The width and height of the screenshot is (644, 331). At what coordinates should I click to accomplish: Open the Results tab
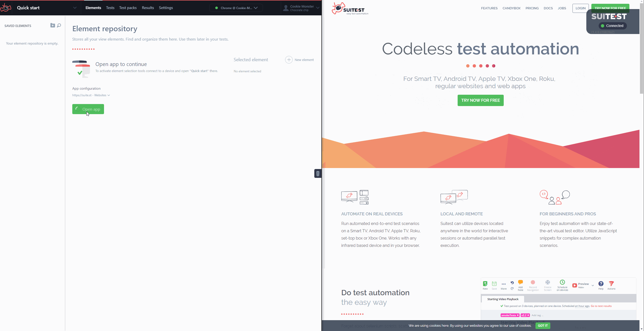148,8
